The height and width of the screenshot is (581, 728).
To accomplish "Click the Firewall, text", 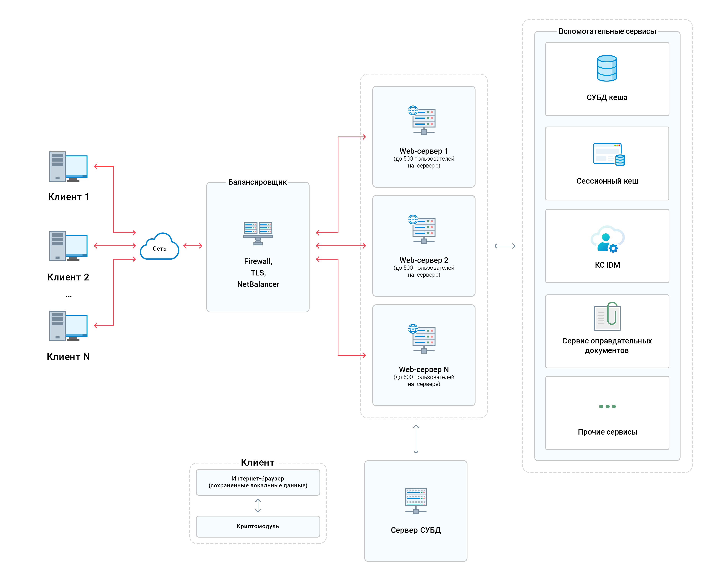I will 258,262.
